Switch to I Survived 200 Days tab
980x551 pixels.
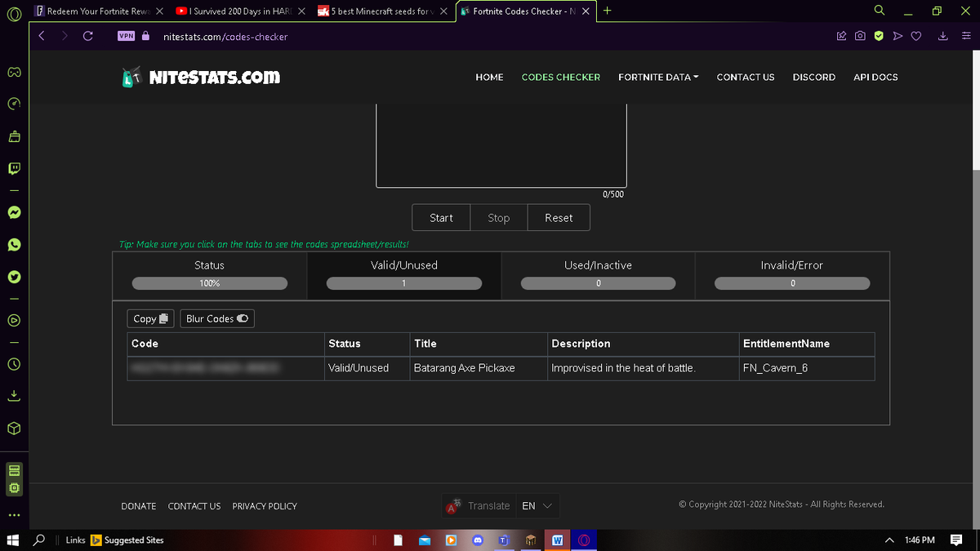241,11
